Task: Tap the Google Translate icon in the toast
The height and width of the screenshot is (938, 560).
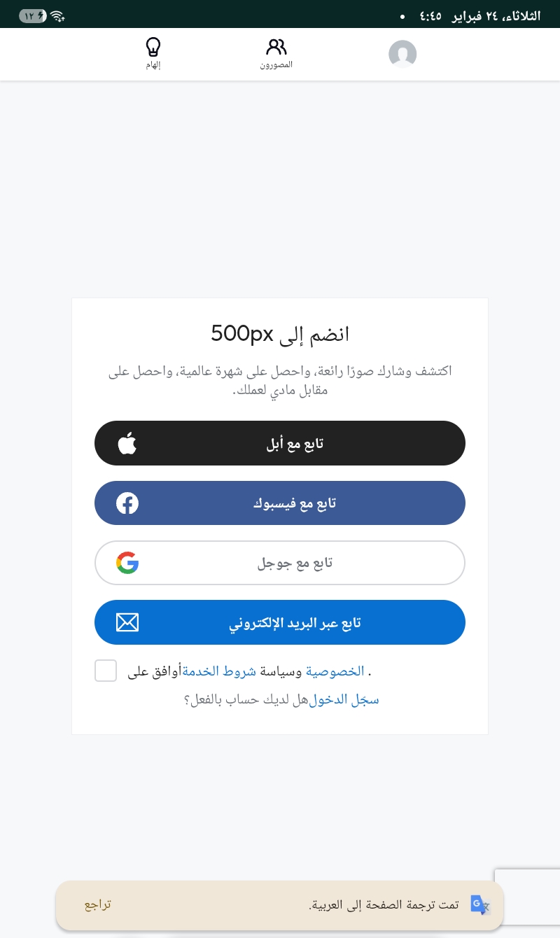Action: 479,904
